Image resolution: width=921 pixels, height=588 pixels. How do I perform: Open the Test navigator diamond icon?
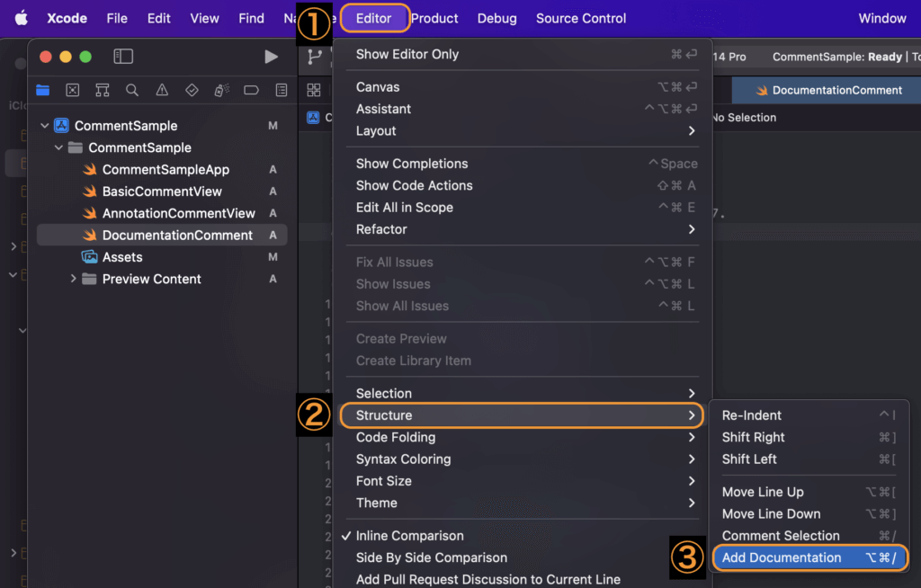[192, 90]
